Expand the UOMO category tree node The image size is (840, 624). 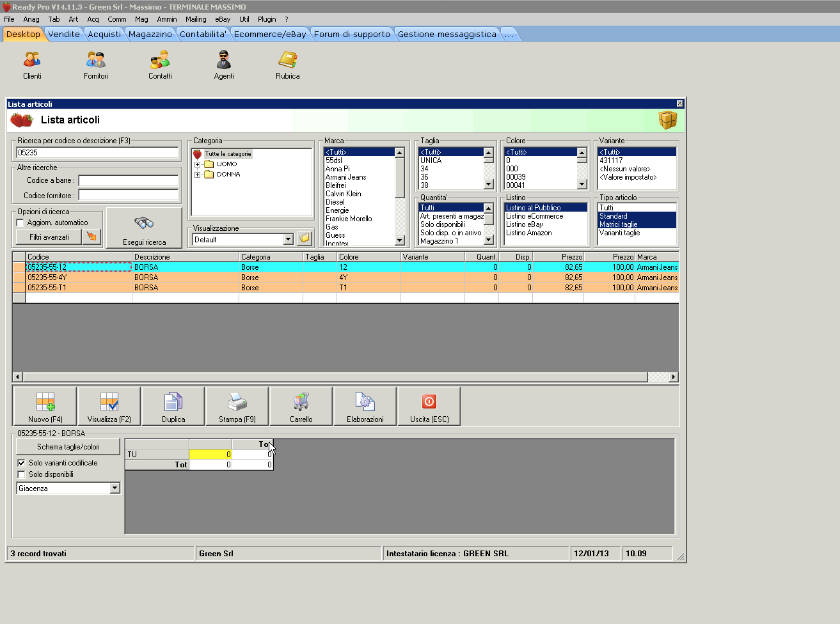pos(198,164)
